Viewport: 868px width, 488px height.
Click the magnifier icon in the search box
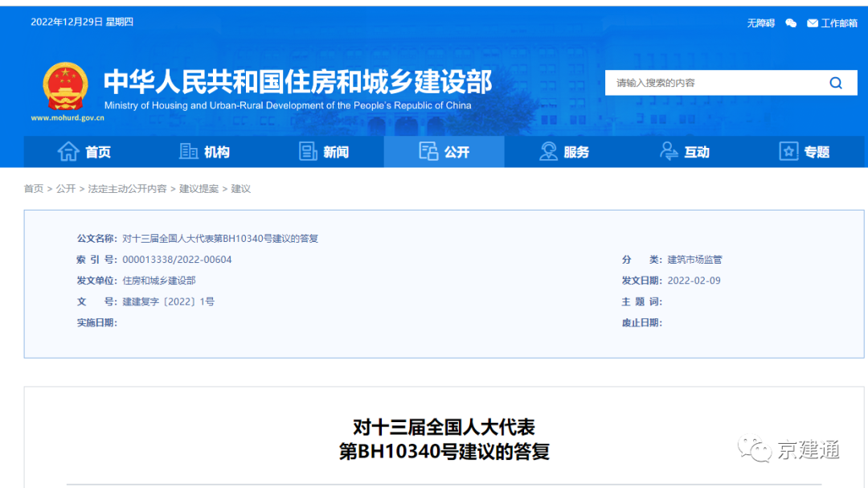point(836,82)
